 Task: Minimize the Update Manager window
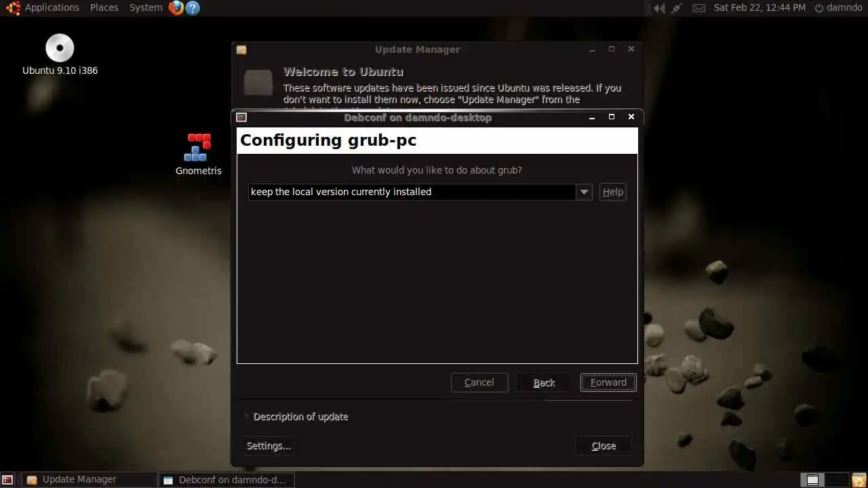tap(592, 49)
